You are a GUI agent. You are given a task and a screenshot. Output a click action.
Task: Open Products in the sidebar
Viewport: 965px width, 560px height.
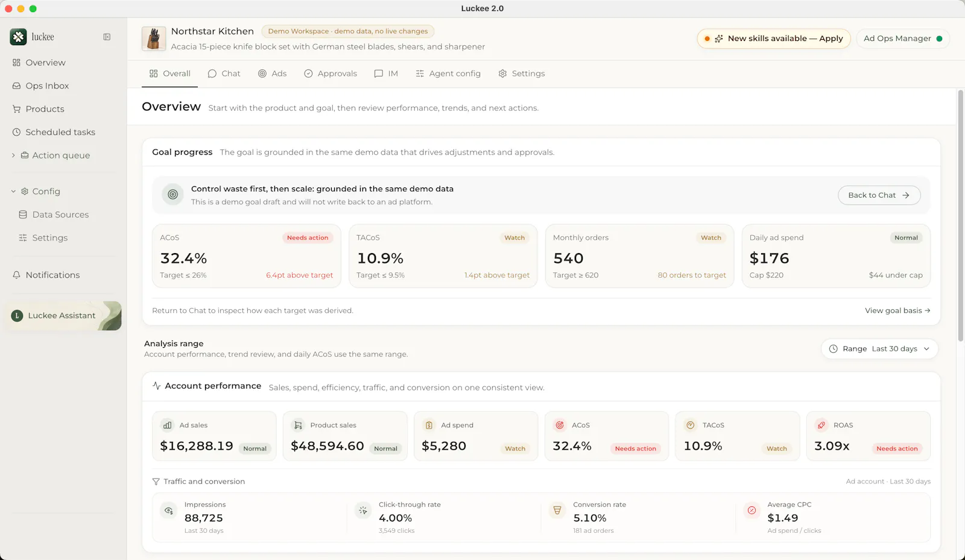point(63,109)
